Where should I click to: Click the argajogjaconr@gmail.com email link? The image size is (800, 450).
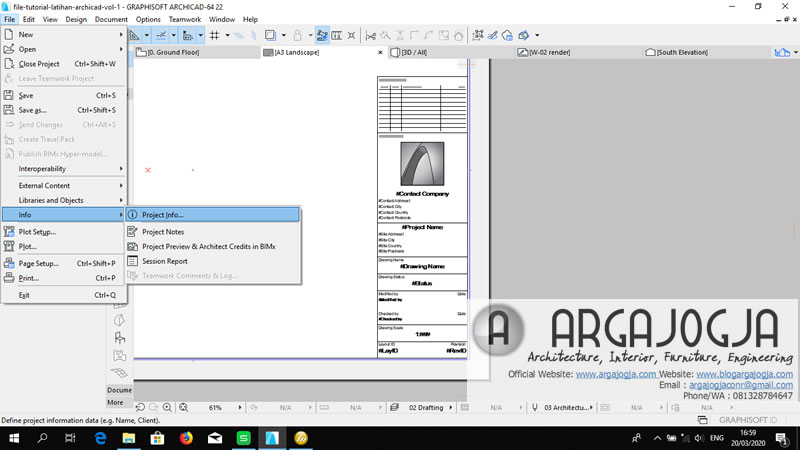point(741,385)
